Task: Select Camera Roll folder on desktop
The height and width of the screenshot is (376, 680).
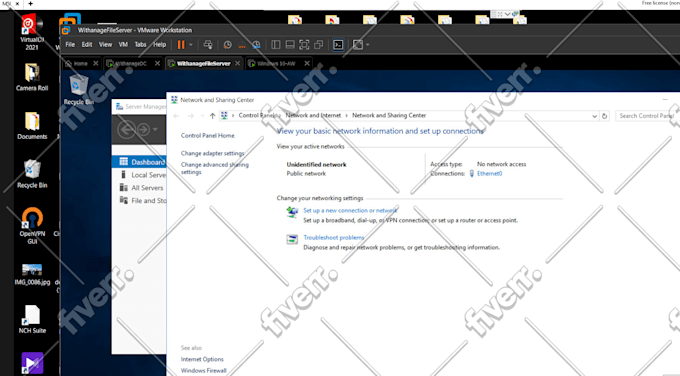Action: 32,77
